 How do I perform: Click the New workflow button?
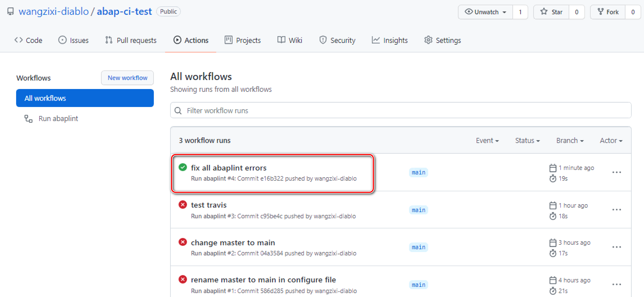(x=127, y=78)
